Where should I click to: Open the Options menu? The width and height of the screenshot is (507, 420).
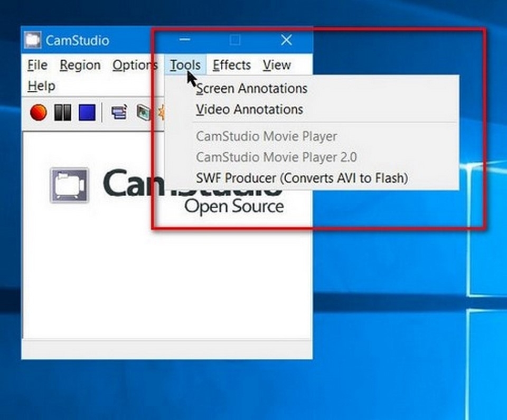click(135, 65)
